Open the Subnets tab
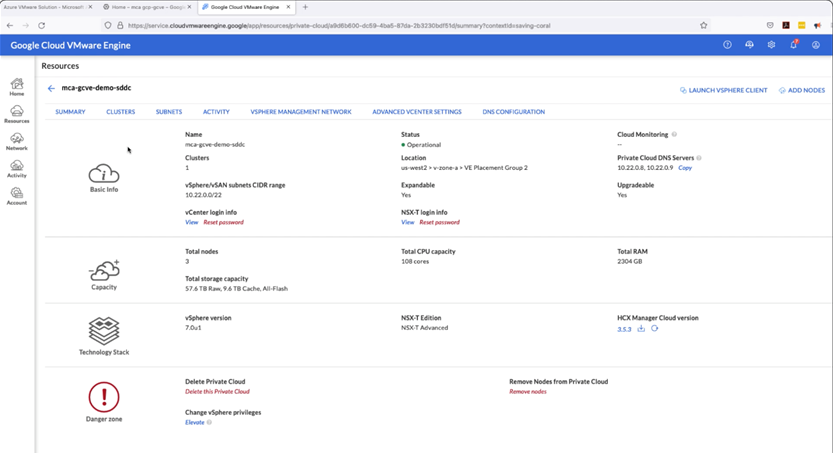Image resolution: width=833 pixels, height=453 pixels. coord(169,112)
